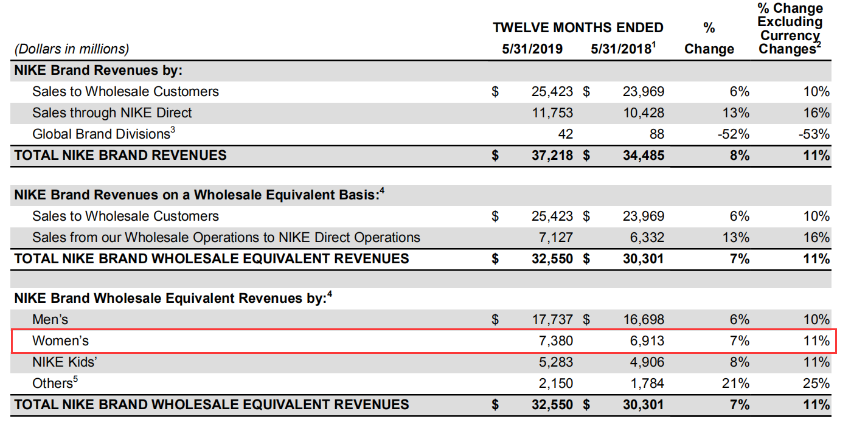
Task: Click the 34,485 total revenue figure
Action: click(x=643, y=155)
